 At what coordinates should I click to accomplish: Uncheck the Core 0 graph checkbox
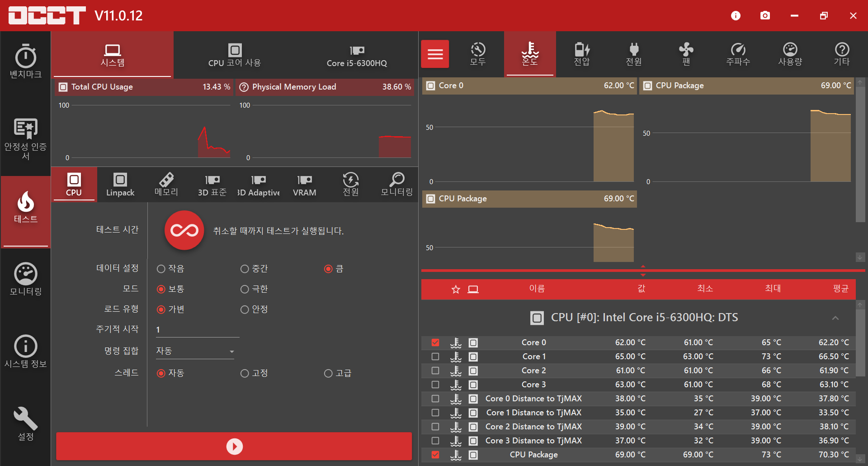(x=435, y=342)
